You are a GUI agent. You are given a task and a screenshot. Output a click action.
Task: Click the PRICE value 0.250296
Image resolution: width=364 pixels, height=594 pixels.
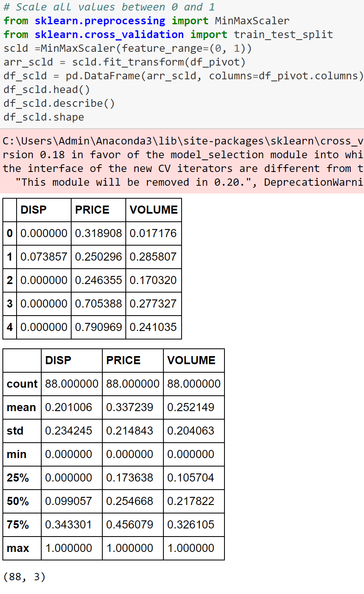tap(98, 257)
